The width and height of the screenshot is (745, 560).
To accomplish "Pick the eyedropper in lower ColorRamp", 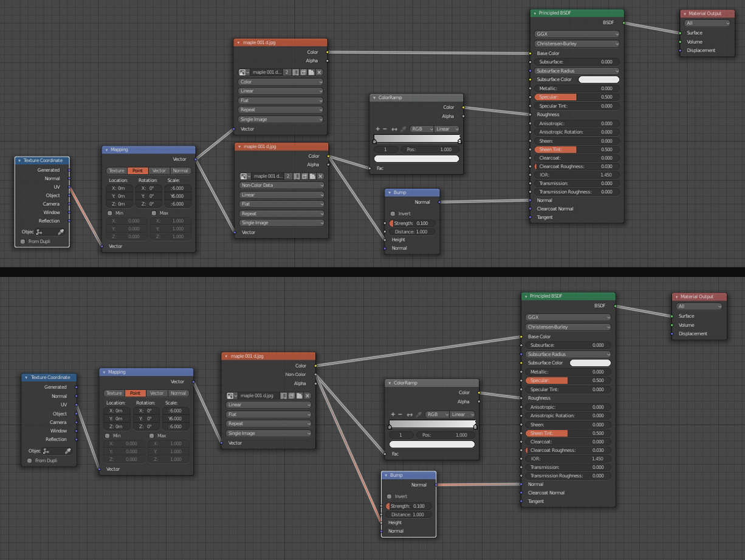I will pos(419,414).
